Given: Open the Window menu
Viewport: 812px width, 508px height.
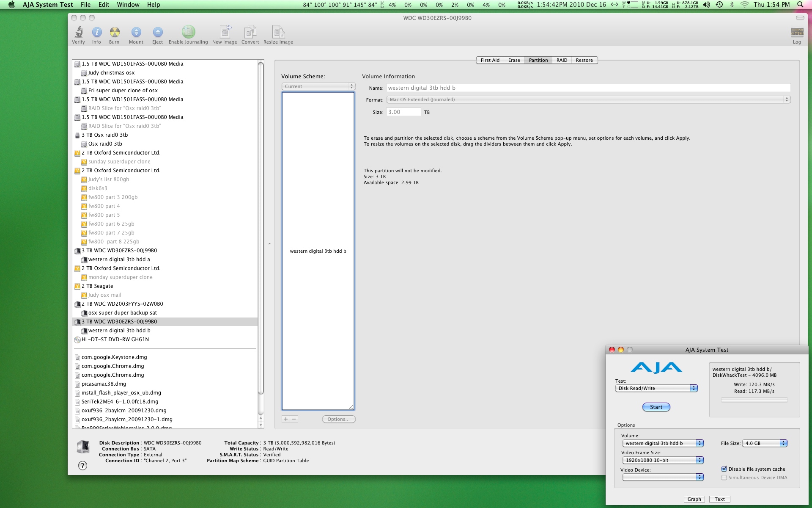Looking at the screenshot, I should tap(128, 5).
